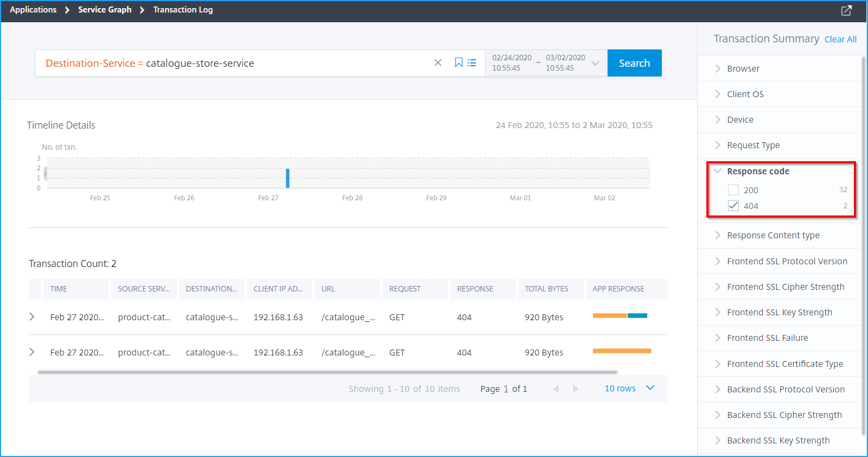The width and height of the screenshot is (868, 457).
Task: Open the saved searches list icon
Action: pyautogui.click(x=472, y=63)
